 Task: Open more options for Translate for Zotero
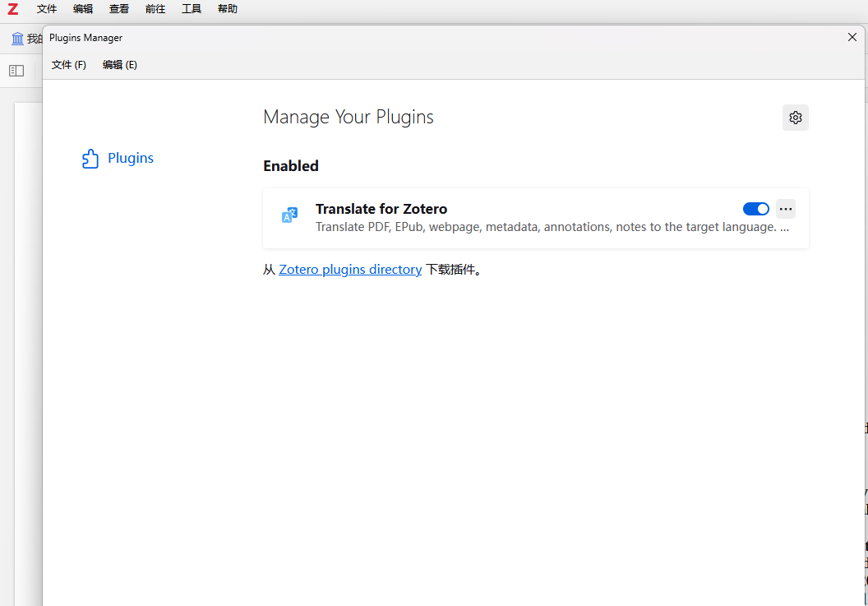coord(786,209)
